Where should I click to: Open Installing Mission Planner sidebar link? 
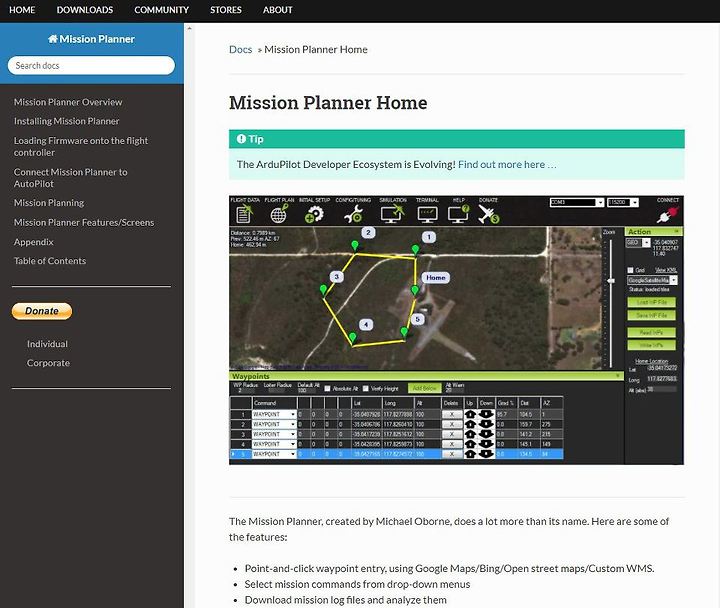67,121
